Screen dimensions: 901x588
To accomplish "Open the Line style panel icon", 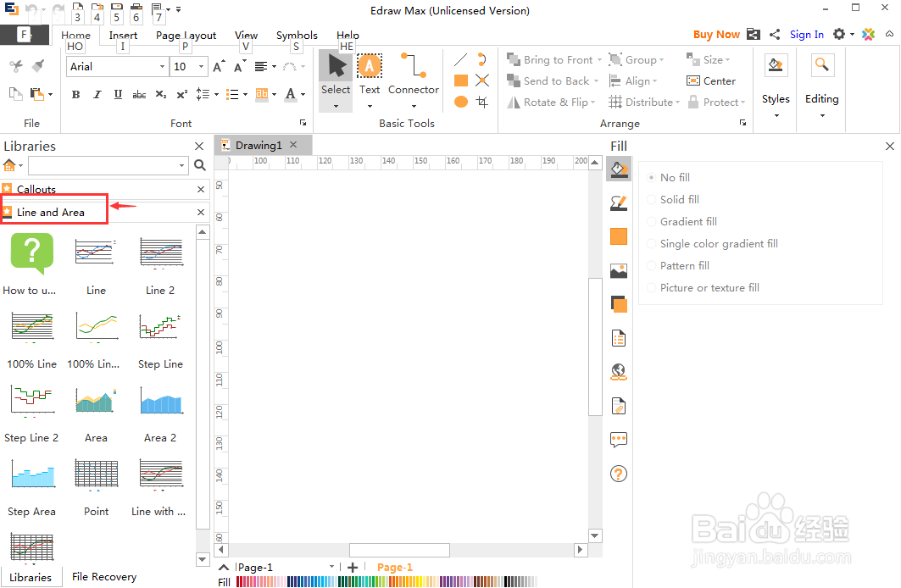I will pos(619,202).
